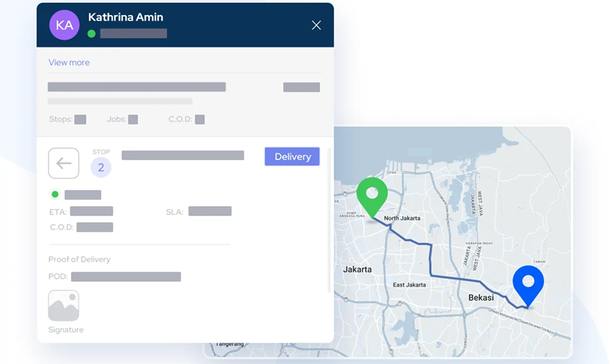The width and height of the screenshot is (614, 364).
Task: Click the Delivery button
Action: coord(292,157)
